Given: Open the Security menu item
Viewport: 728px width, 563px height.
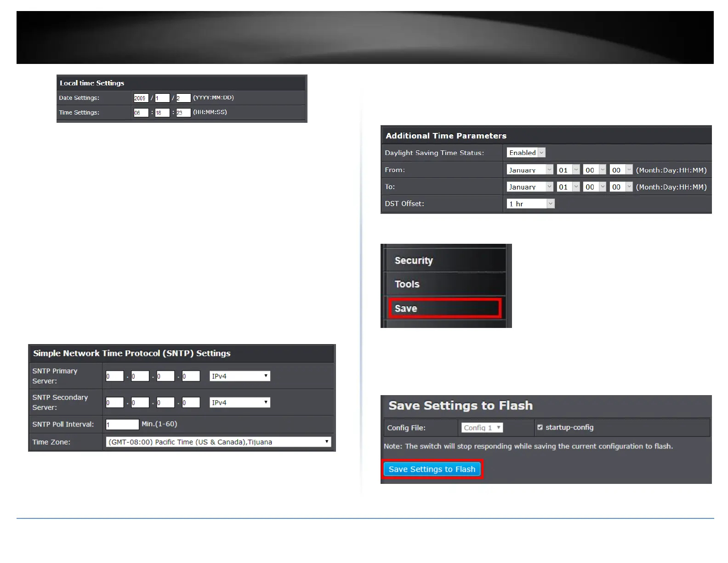Looking at the screenshot, I should pos(445,260).
